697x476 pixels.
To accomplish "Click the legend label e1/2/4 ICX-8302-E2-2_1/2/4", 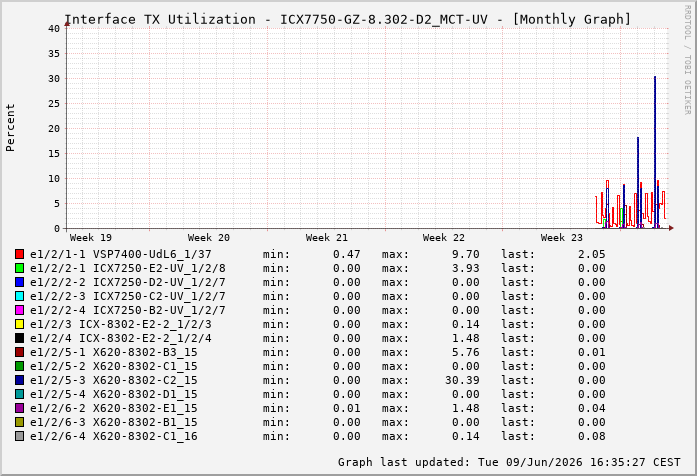I will tap(120, 338).
